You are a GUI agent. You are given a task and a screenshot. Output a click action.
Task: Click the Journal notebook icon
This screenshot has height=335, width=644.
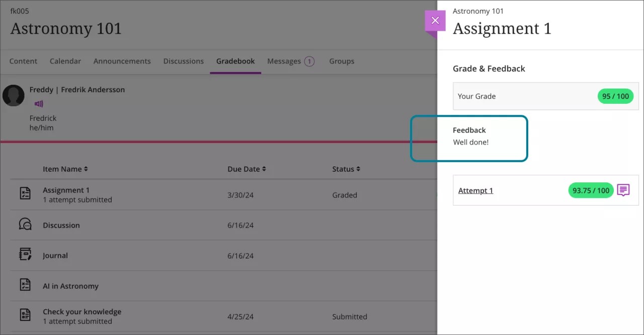click(x=25, y=255)
